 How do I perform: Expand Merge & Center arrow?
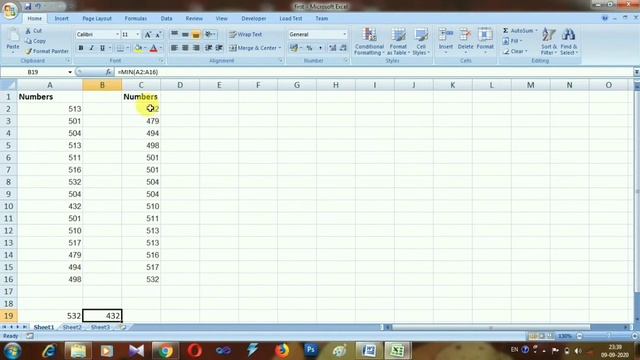tap(280, 48)
